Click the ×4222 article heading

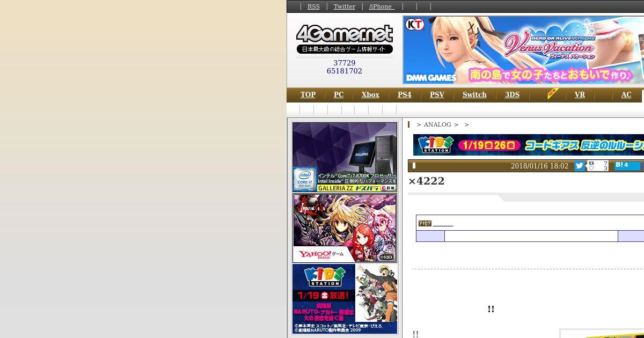point(427,181)
